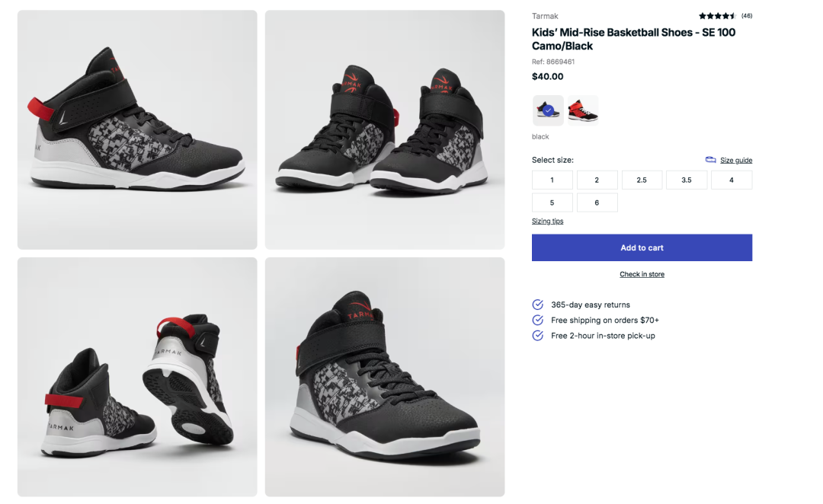Select the black camo color swatch

click(548, 110)
